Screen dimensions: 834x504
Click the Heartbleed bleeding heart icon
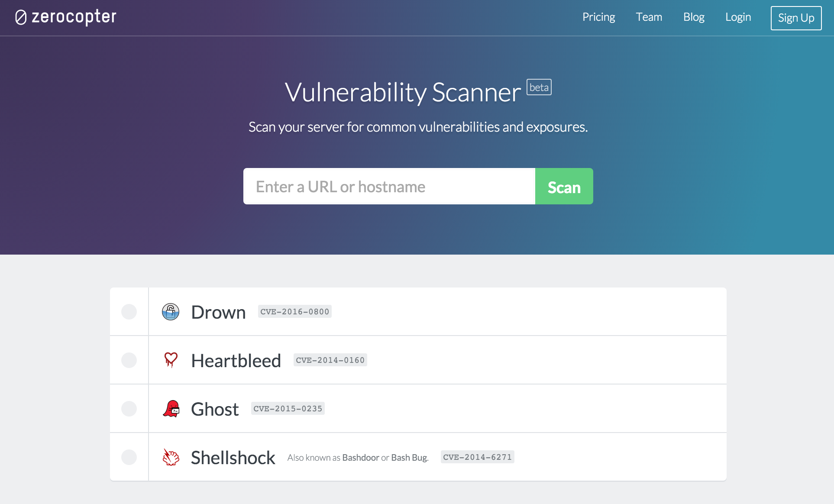click(171, 360)
